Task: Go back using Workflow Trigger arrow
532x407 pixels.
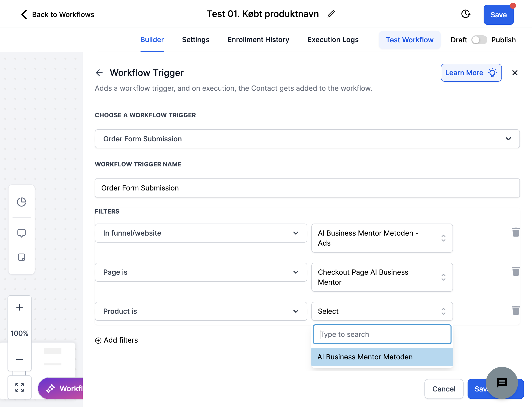Action: coord(99,73)
